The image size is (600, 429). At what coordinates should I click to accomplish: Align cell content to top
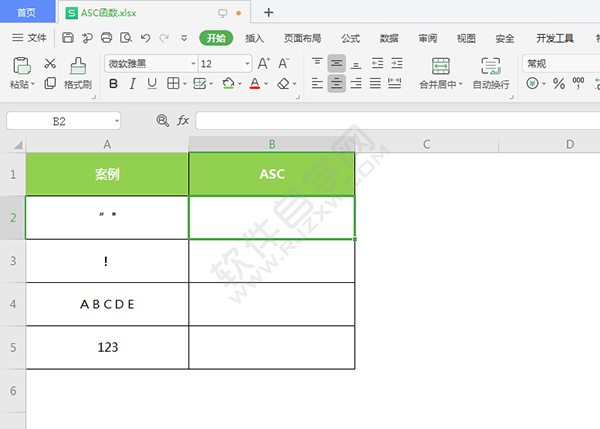pos(317,63)
